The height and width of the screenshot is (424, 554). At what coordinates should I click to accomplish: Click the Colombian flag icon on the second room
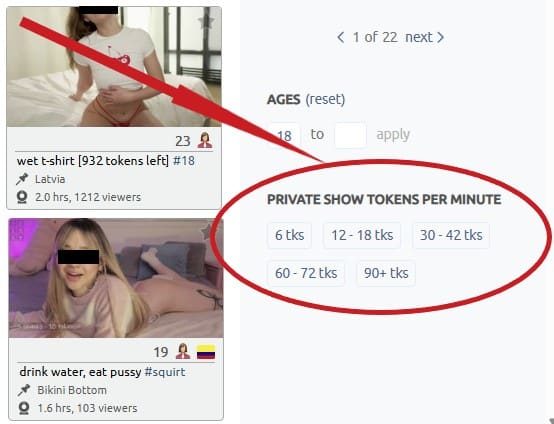[206, 352]
